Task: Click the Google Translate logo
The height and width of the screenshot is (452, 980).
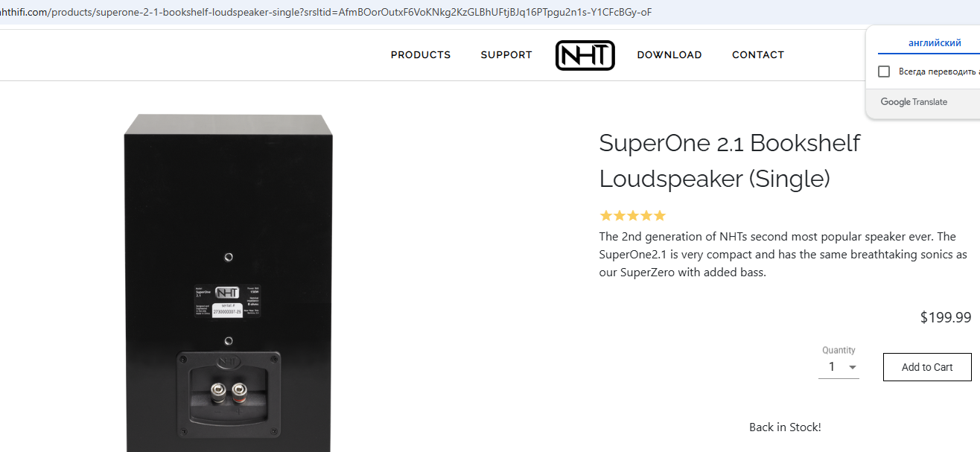Action: tap(914, 102)
